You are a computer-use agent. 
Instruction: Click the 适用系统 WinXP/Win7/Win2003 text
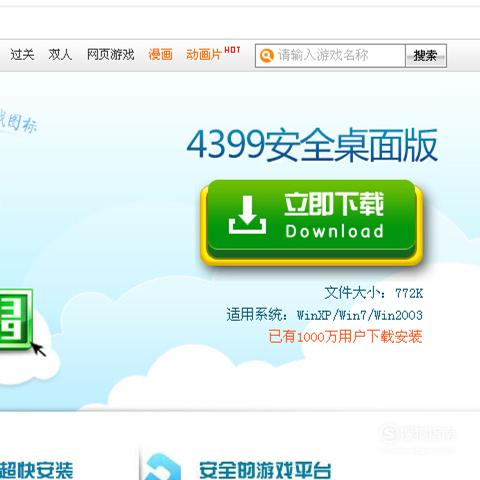pyautogui.click(x=325, y=315)
